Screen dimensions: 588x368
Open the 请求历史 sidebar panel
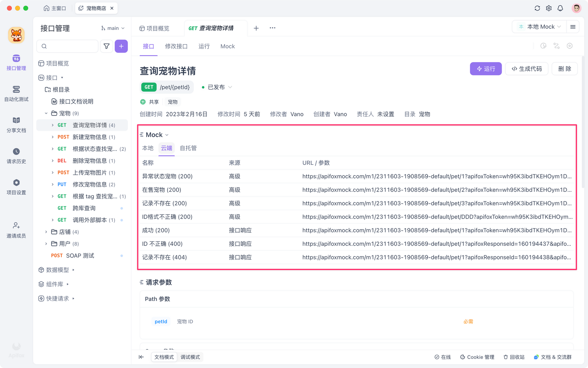pyautogui.click(x=16, y=156)
